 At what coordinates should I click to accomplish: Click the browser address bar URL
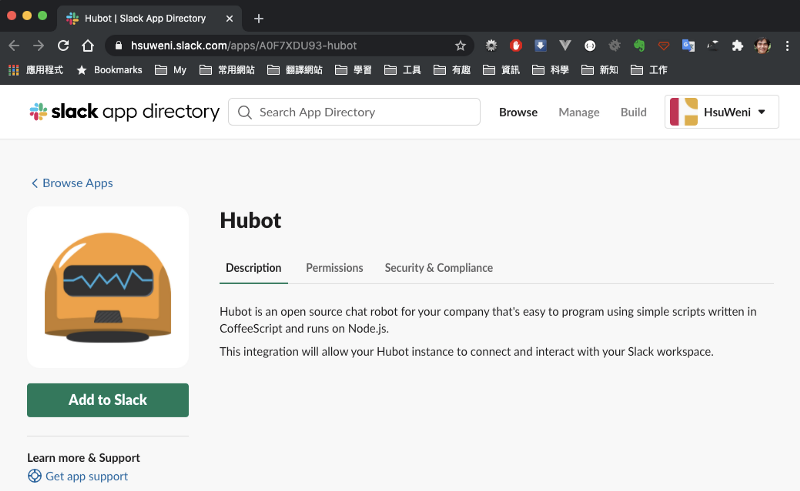244,45
